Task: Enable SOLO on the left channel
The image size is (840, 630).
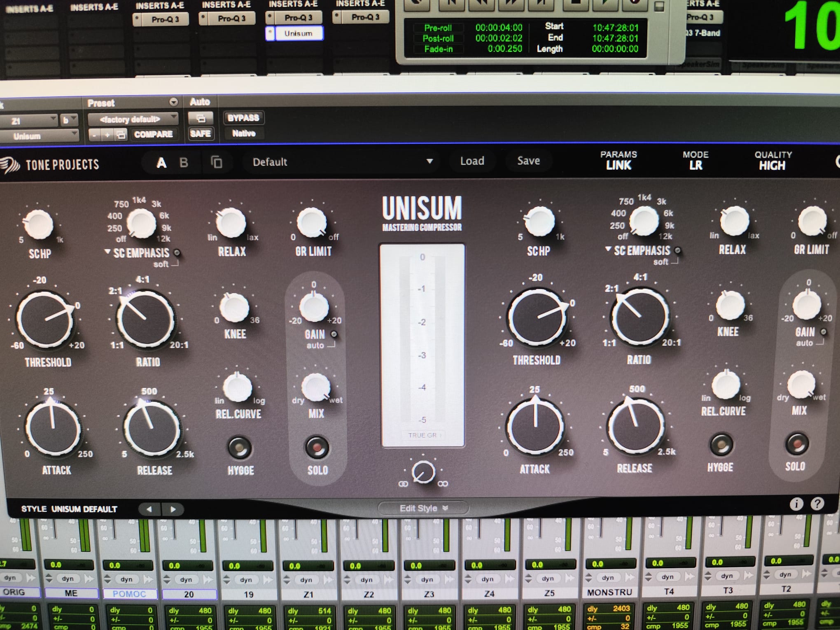Action: pyautogui.click(x=317, y=448)
